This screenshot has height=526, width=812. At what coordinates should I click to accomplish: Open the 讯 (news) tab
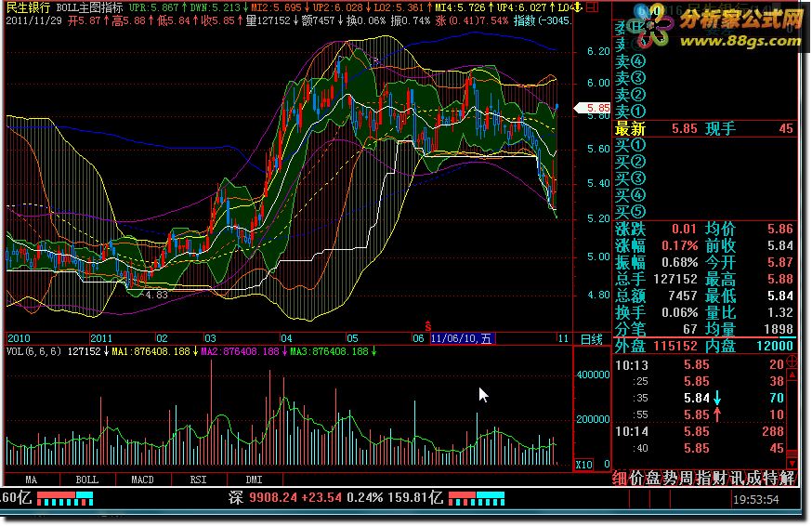(736, 478)
